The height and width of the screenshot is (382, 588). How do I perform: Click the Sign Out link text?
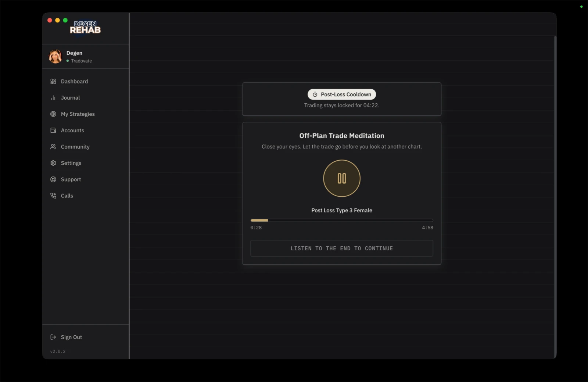coord(71,337)
